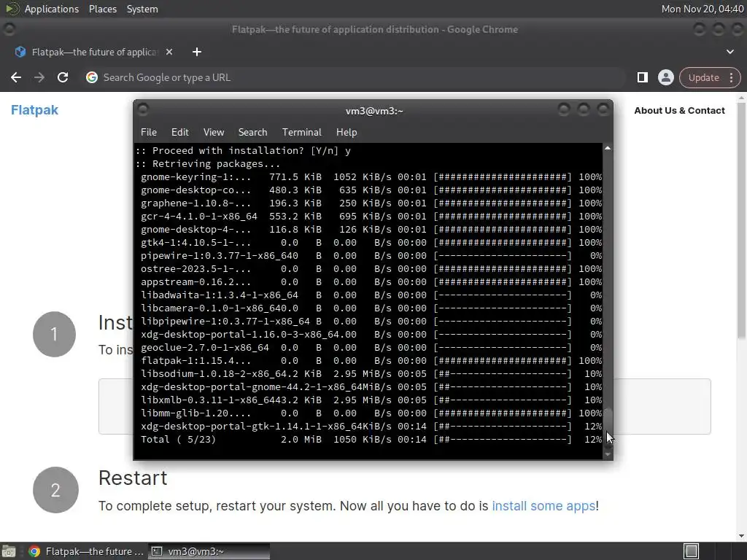Click the Restart heading on Flatpak page
Image resolution: width=747 pixels, height=560 pixels.
pyautogui.click(x=133, y=478)
